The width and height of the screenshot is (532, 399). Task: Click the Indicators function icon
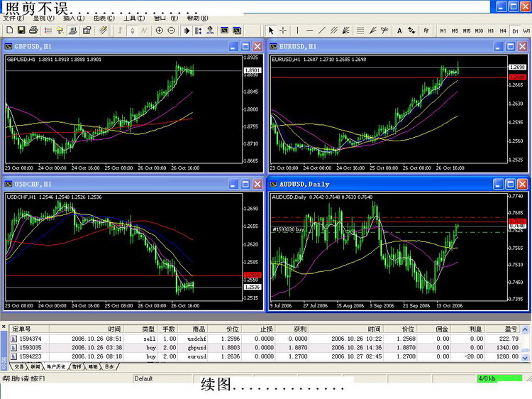coord(426,31)
